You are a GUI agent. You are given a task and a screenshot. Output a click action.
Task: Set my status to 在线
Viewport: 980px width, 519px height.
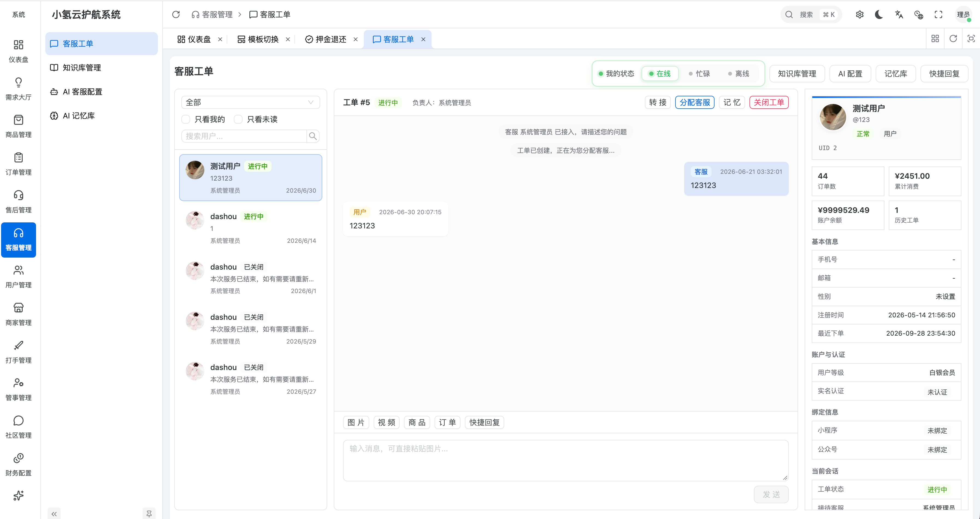click(660, 73)
